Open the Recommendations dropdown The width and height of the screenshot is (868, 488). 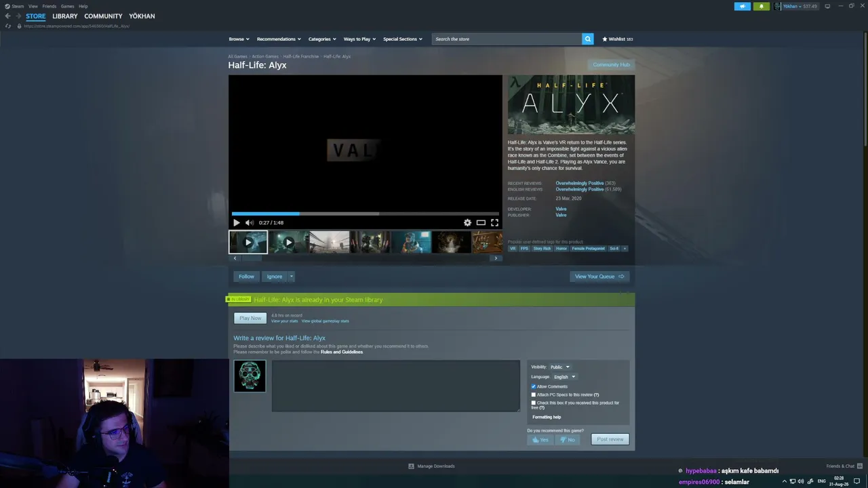279,39
